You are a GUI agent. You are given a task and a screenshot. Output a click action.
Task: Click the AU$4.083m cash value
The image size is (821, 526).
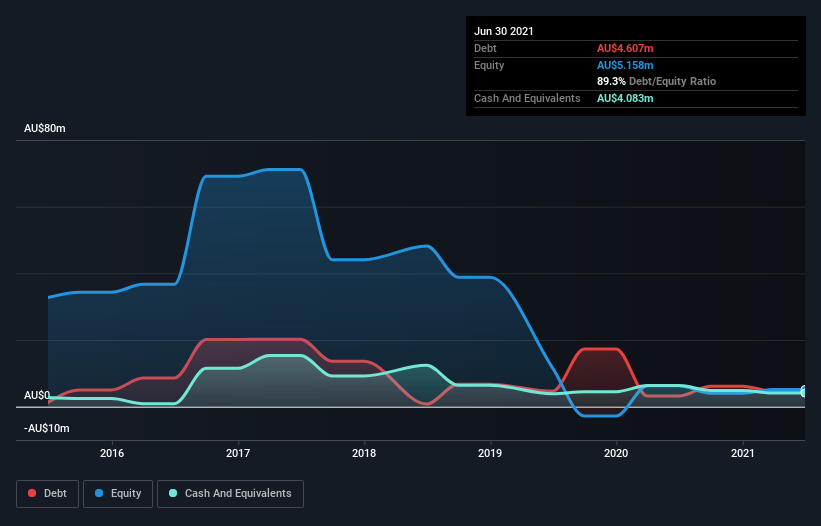click(625, 98)
